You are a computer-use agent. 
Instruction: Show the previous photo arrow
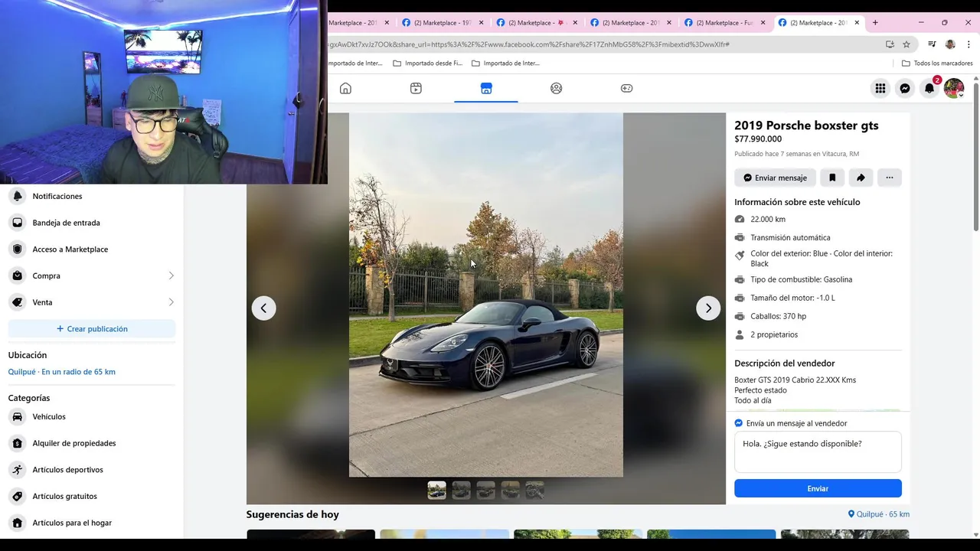[x=263, y=308]
